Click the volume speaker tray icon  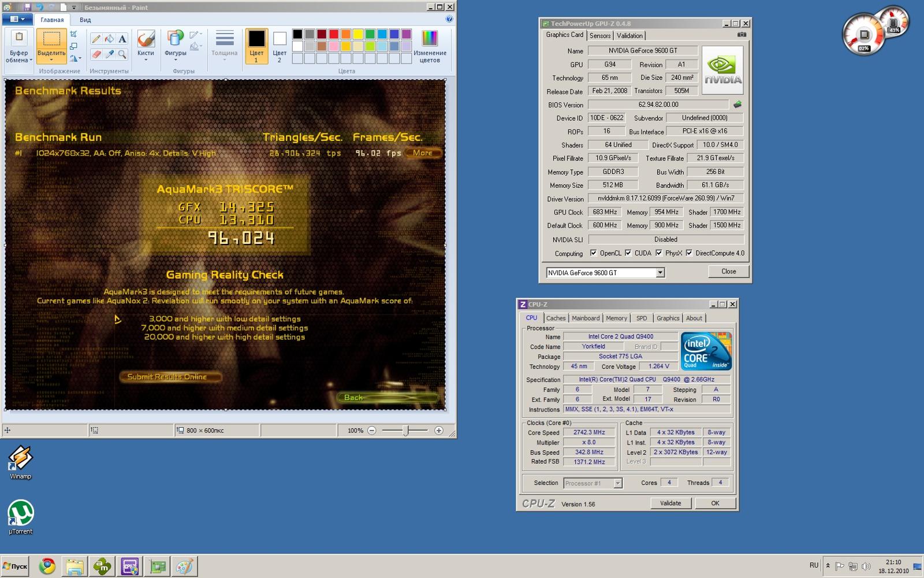866,566
